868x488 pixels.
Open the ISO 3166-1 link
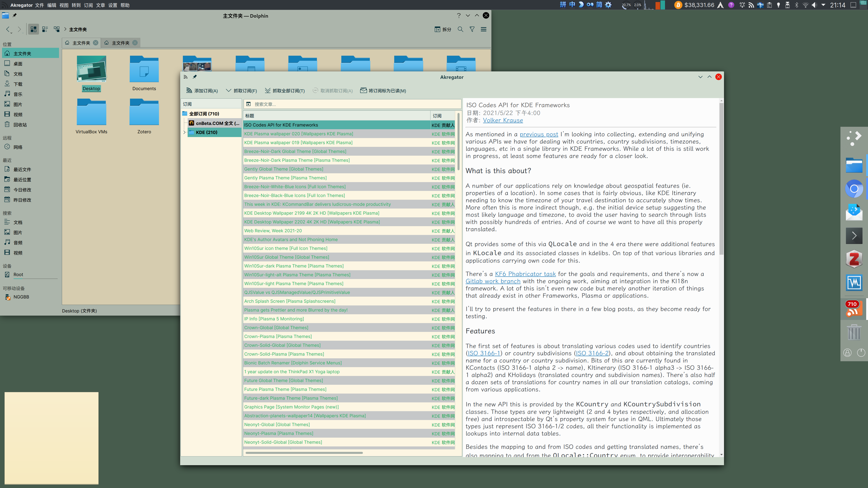pyautogui.click(x=484, y=353)
